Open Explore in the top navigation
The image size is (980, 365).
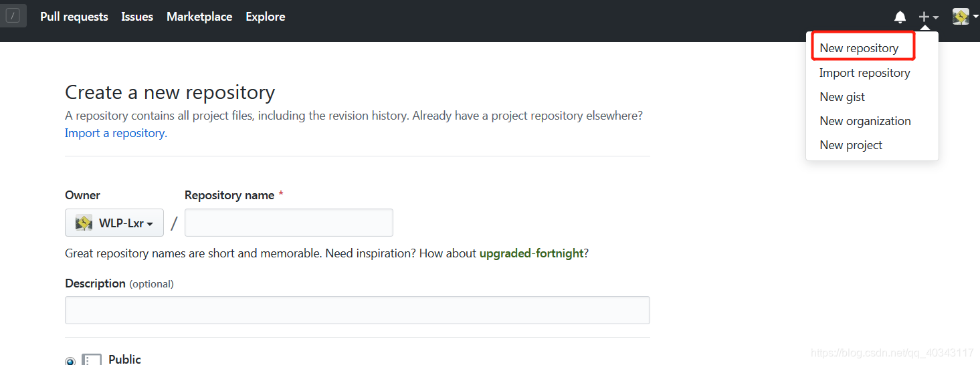(266, 17)
